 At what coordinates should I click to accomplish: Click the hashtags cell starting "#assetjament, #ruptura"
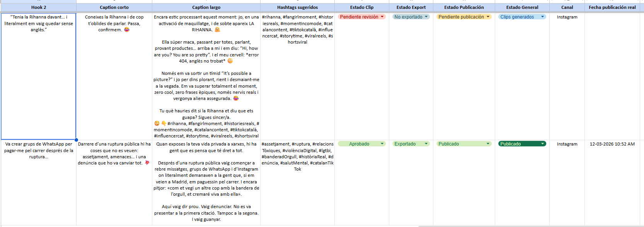coord(297,182)
